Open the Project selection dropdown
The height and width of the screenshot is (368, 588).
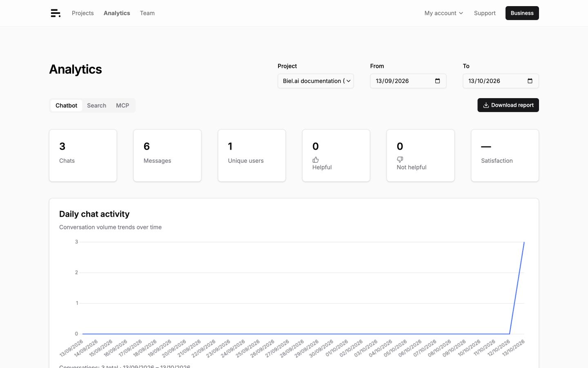pos(316,81)
